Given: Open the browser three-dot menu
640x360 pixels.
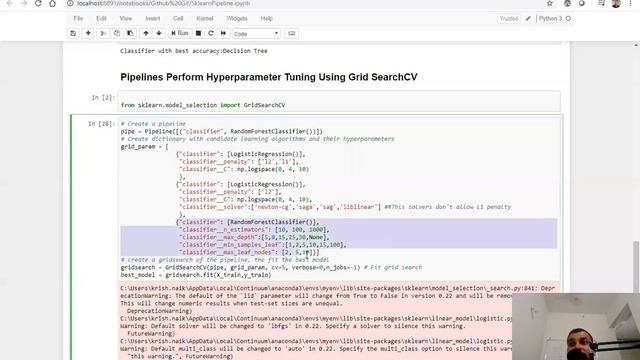Looking at the screenshot, I should (x=630, y=3).
